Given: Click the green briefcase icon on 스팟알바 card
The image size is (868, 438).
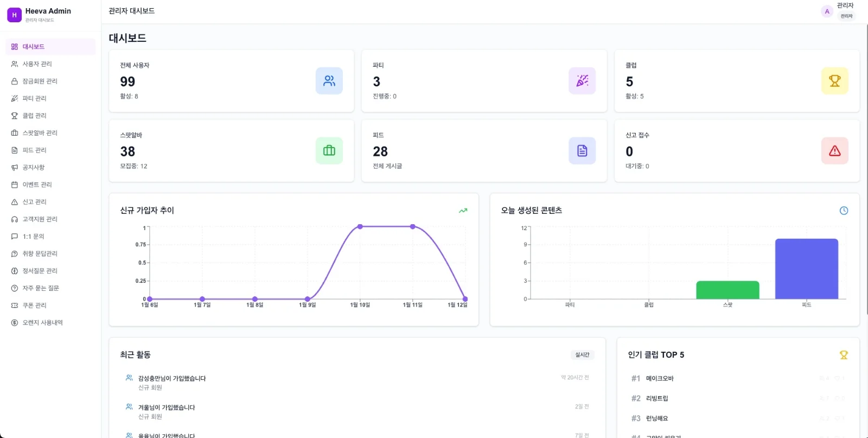Looking at the screenshot, I should pyautogui.click(x=329, y=151).
